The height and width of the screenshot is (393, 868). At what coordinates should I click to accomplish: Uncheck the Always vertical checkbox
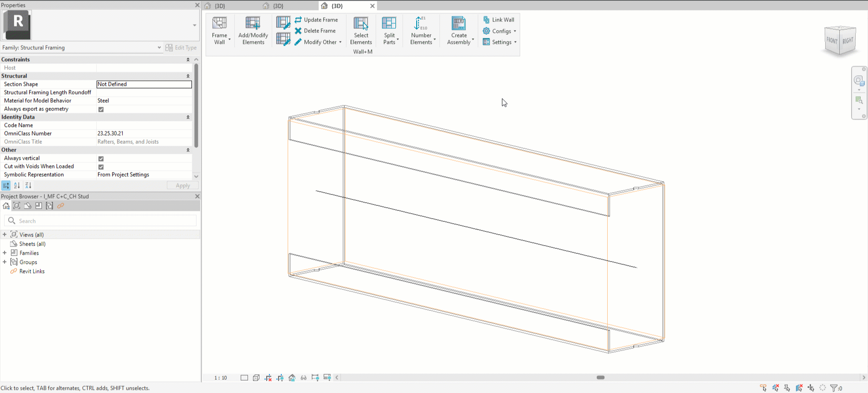point(101,158)
